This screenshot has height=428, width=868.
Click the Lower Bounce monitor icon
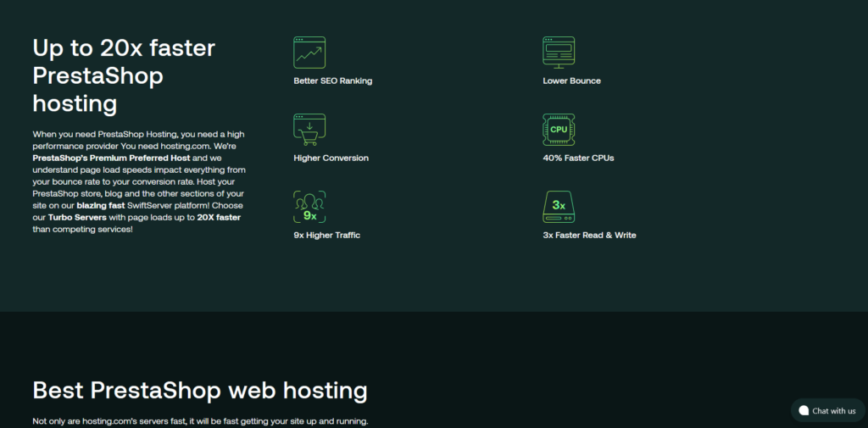(x=559, y=53)
